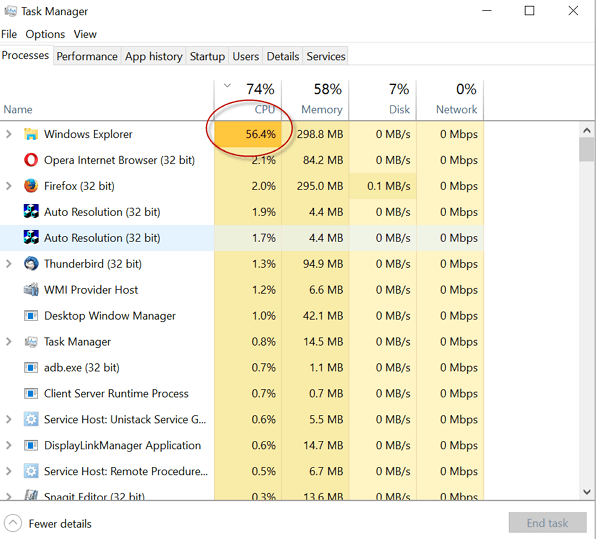The width and height of the screenshot is (596, 540).
Task: Switch to the App history tab
Action: 154,56
